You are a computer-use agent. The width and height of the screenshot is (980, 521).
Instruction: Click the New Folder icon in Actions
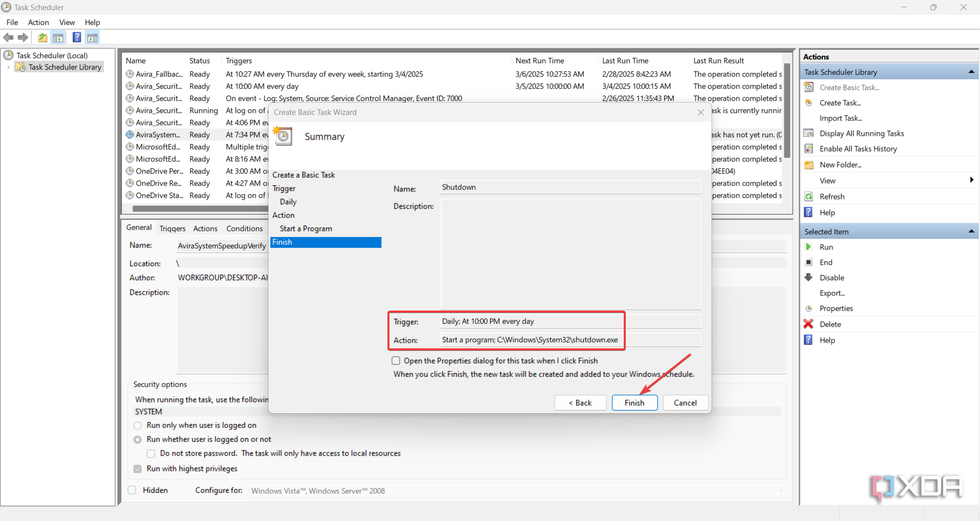pos(809,164)
